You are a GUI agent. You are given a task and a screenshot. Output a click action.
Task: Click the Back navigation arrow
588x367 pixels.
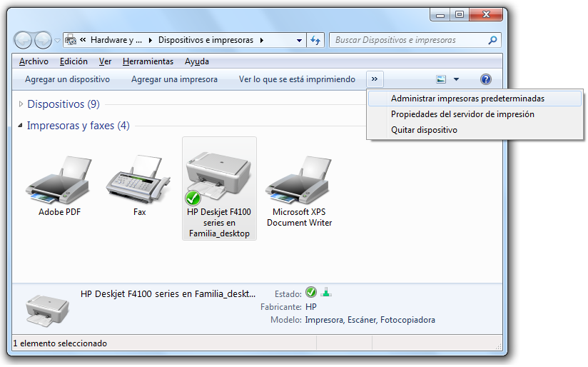pyautogui.click(x=23, y=40)
